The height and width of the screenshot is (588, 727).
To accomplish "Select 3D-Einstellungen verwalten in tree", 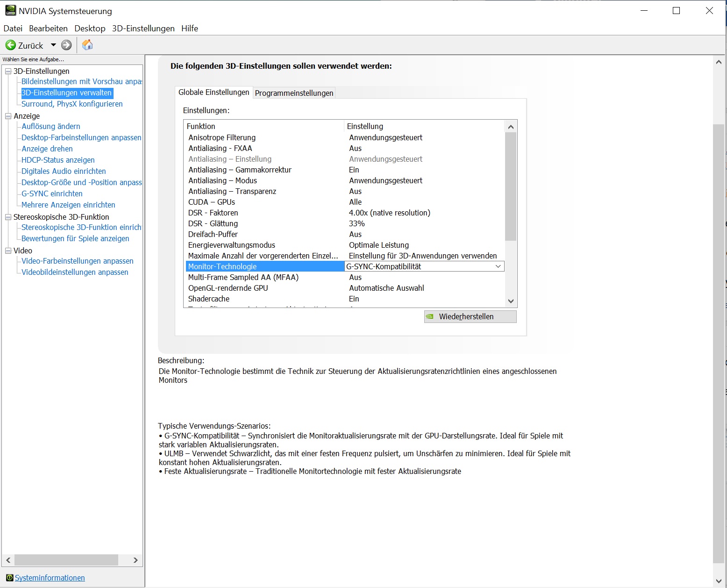I will (x=67, y=93).
